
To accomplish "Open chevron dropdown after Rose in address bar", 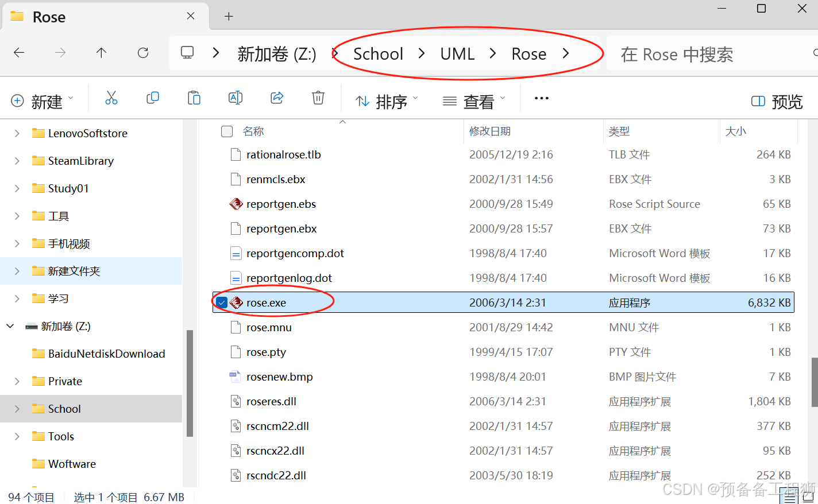I will click(566, 53).
